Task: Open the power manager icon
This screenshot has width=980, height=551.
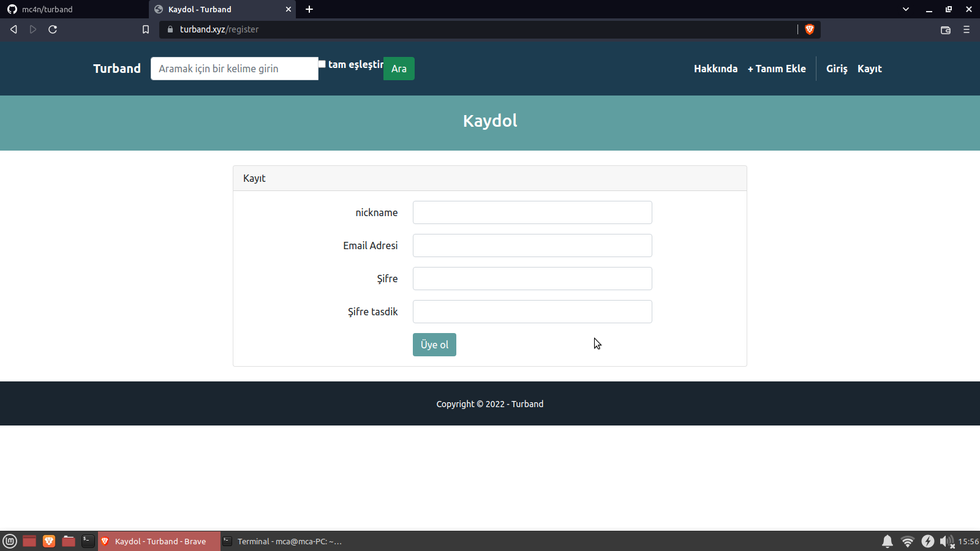Action: 928,541
